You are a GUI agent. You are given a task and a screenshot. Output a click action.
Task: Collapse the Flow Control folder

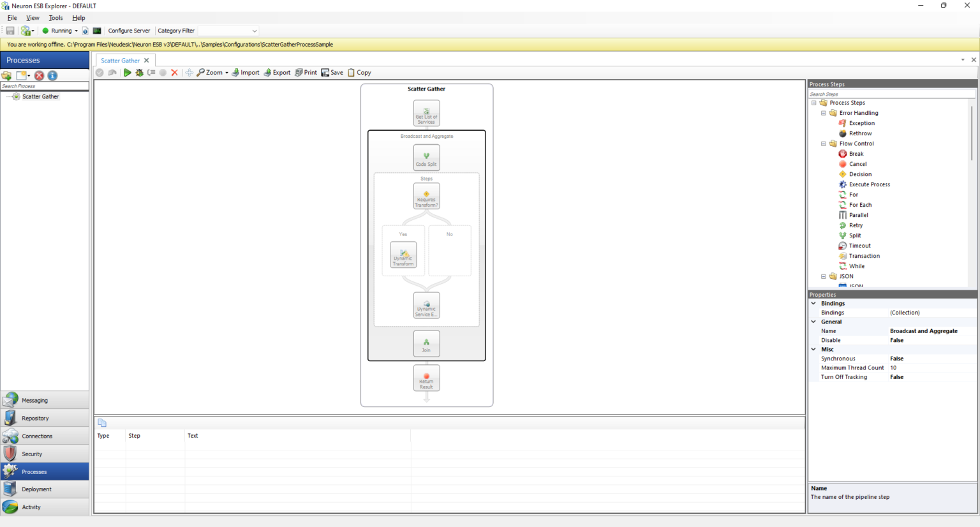[x=823, y=144]
